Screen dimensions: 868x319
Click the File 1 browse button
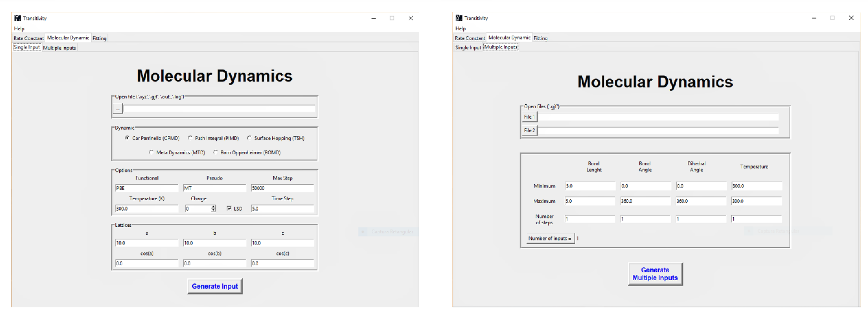click(529, 117)
